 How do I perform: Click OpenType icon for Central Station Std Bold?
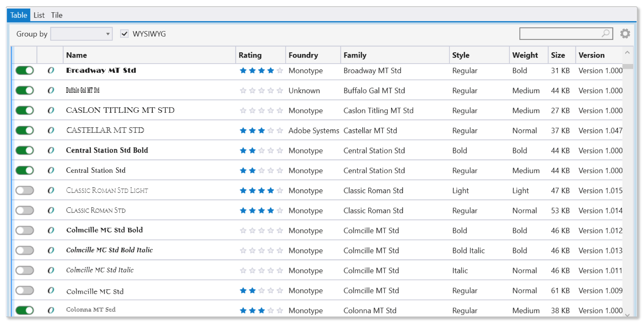click(x=51, y=150)
